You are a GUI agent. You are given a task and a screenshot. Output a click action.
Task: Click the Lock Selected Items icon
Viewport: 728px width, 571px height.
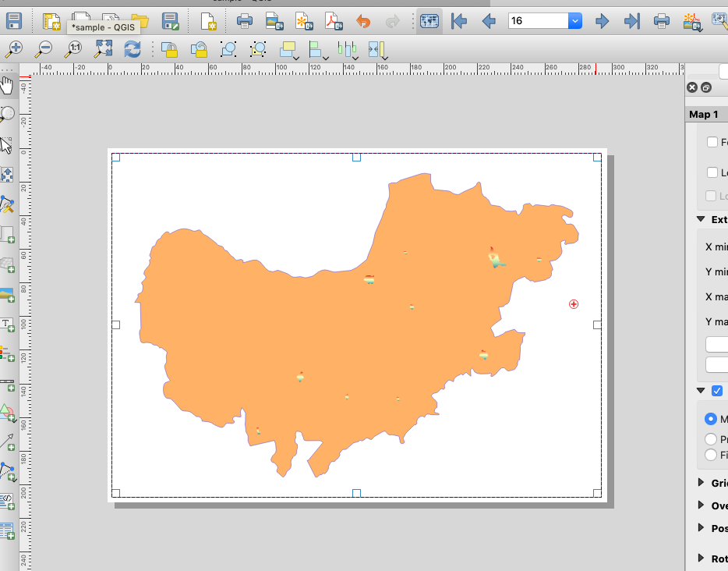[x=169, y=50]
